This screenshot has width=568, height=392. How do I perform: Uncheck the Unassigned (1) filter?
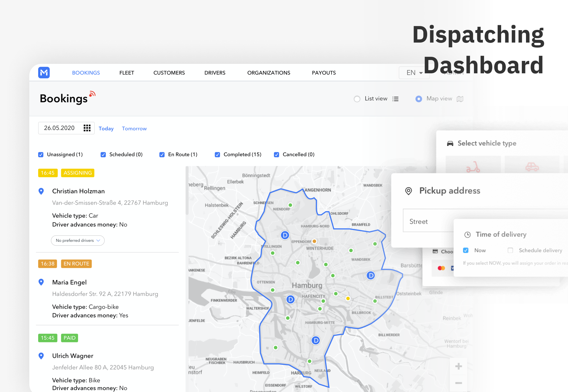click(41, 155)
